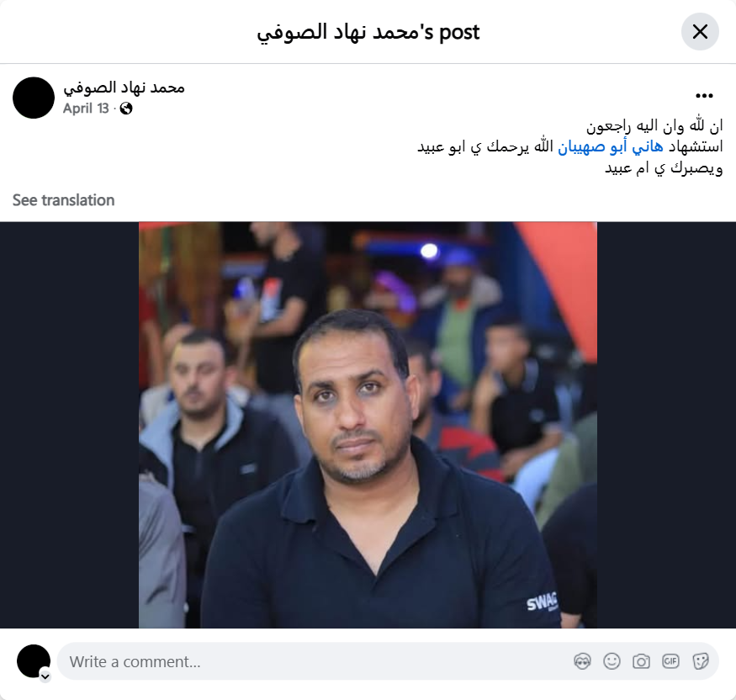Open the sticker picker icon

[x=701, y=661]
